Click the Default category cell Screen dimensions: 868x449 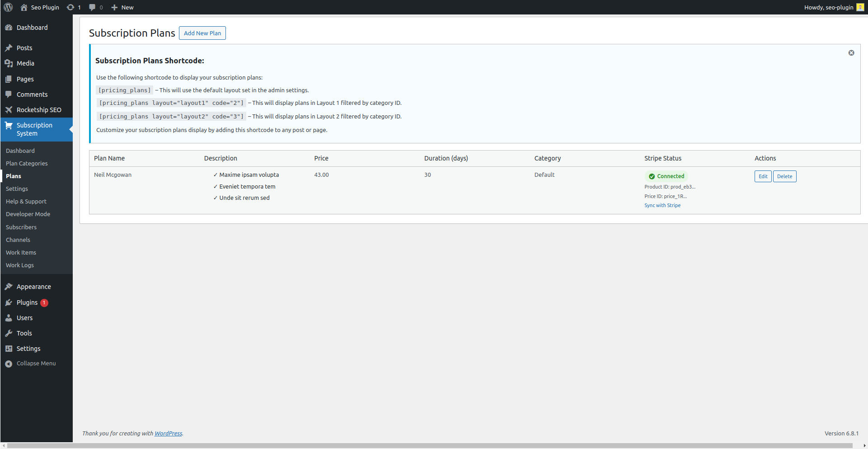click(x=544, y=175)
